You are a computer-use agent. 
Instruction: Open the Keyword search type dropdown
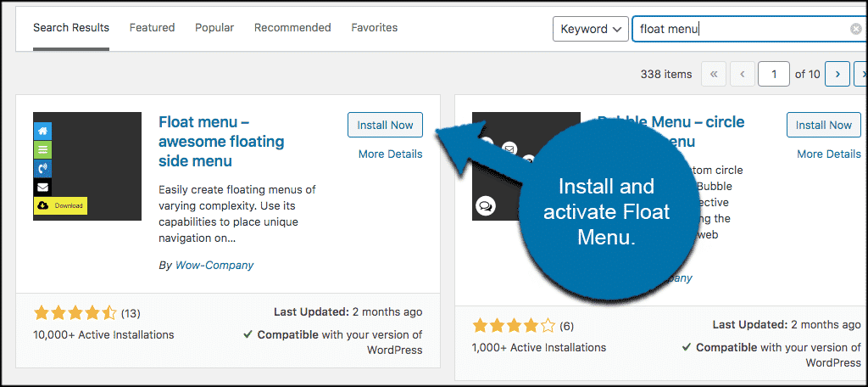click(591, 29)
